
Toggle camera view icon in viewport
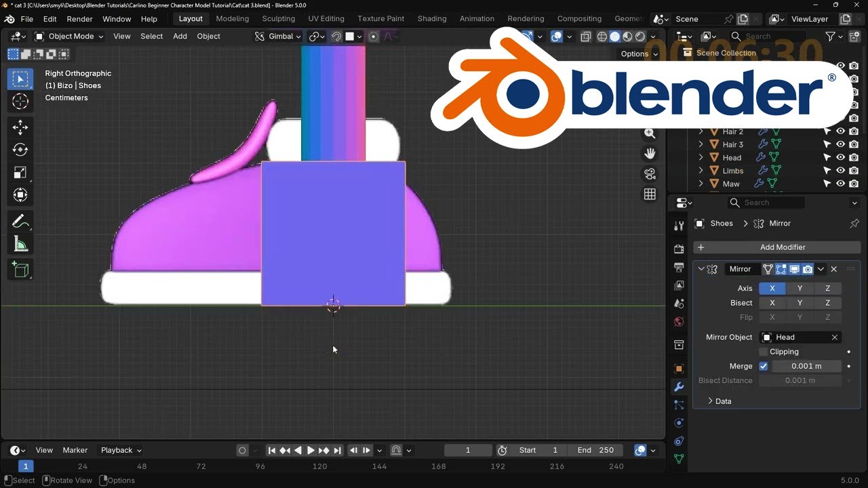coord(650,174)
